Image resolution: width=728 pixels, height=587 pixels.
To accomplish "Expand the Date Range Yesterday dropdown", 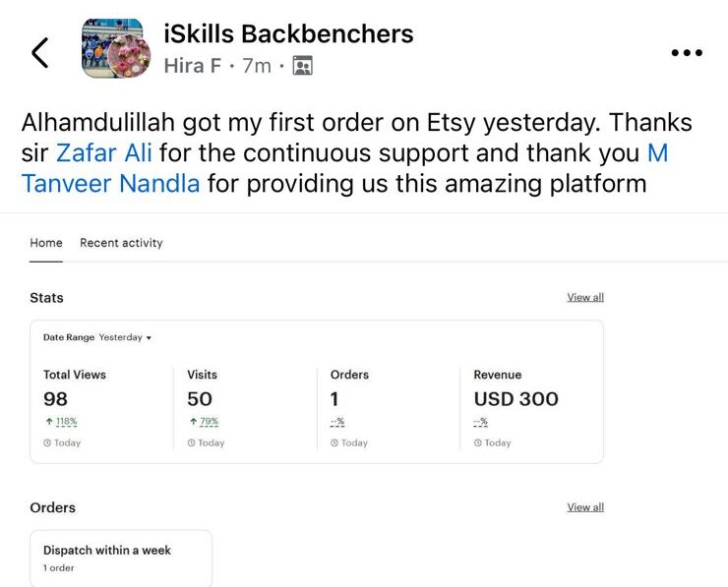I will click(x=124, y=337).
